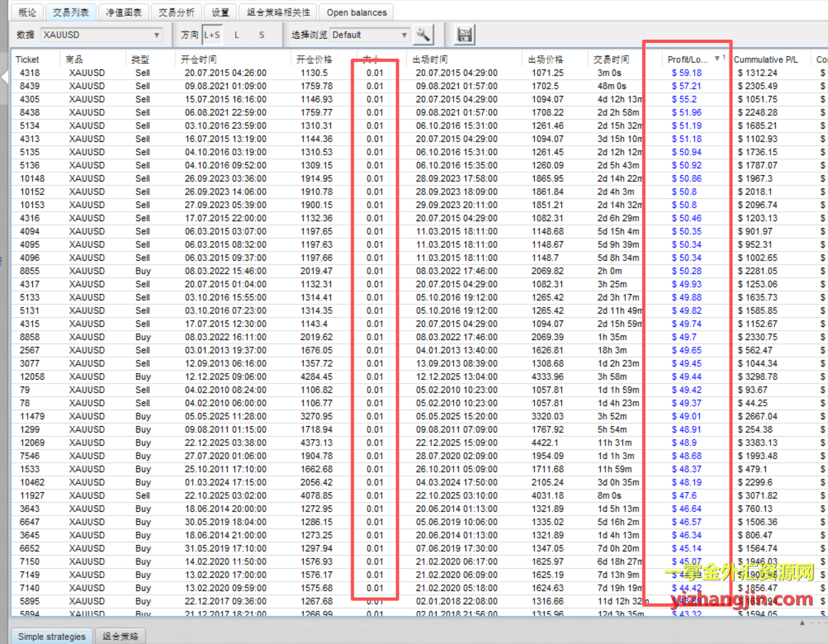Open the 交易分析 tab
This screenshot has height=644, width=828.
[176, 12]
